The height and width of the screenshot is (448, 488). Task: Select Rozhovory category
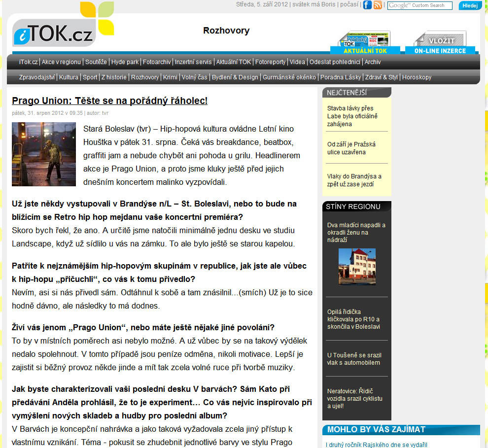point(145,77)
